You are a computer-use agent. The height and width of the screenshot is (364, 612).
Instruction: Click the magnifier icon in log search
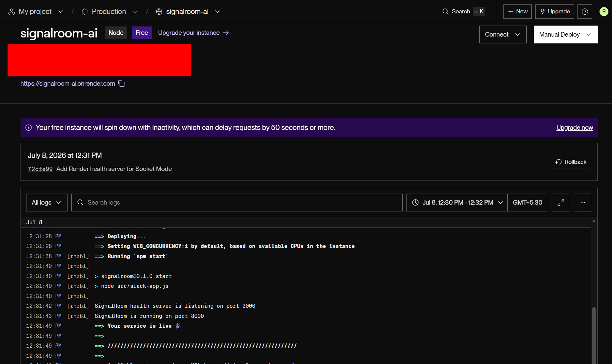pyautogui.click(x=80, y=203)
